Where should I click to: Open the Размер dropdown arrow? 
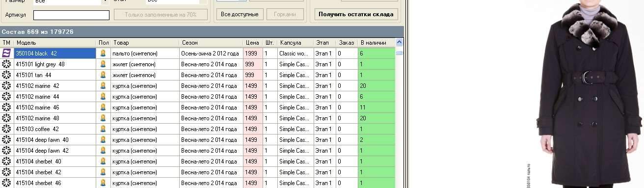pyautogui.click(x=105, y=1)
